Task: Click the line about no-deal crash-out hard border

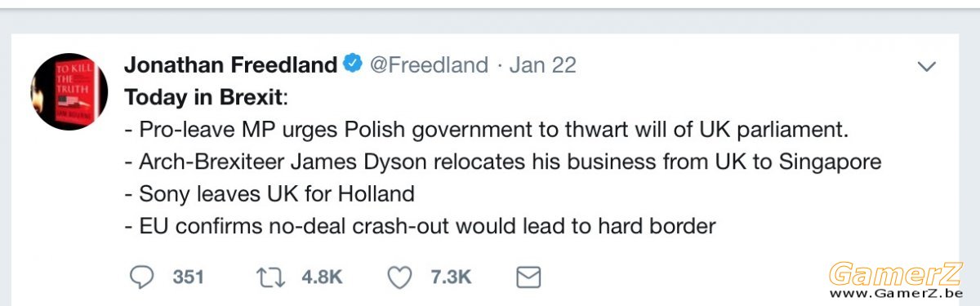Action: tap(420, 226)
